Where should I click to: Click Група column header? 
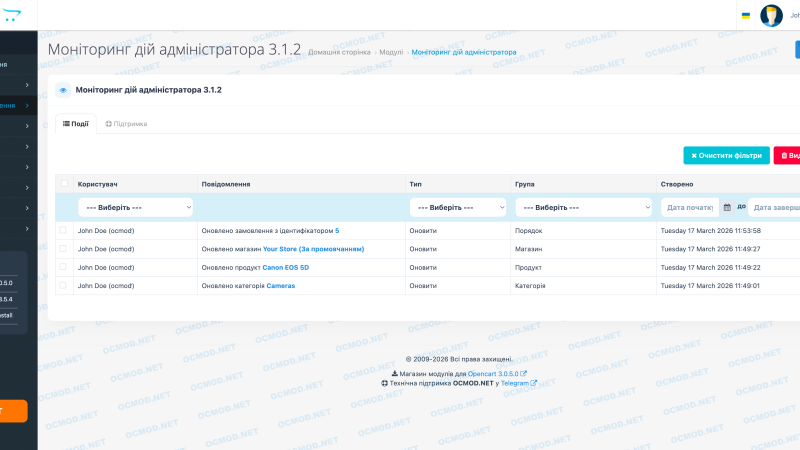click(524, 184)
